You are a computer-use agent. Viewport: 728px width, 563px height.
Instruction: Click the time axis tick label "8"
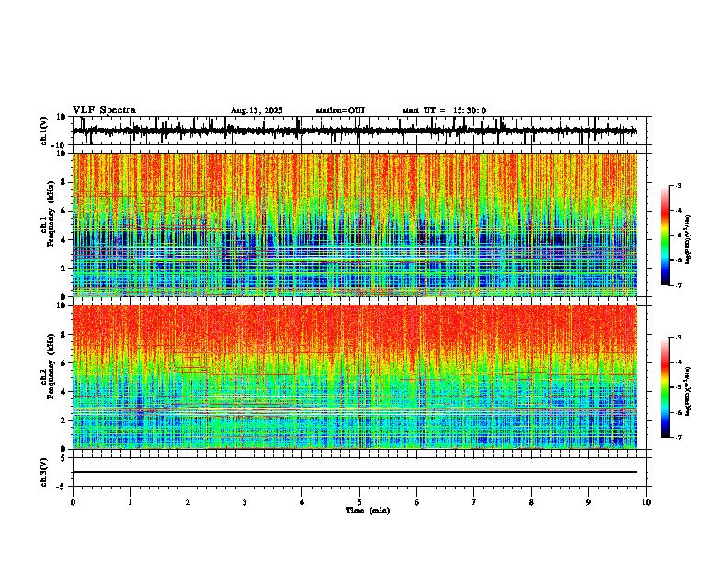(531, 502)
